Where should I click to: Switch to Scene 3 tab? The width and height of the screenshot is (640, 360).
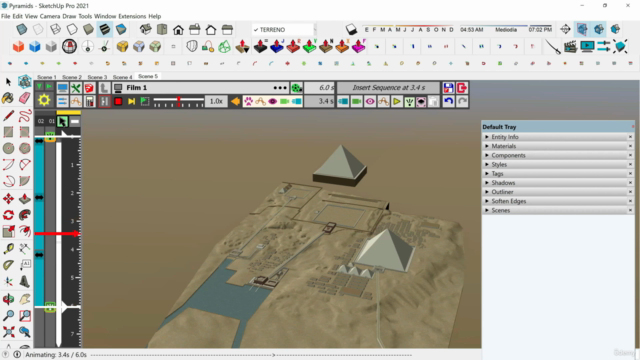97,77
